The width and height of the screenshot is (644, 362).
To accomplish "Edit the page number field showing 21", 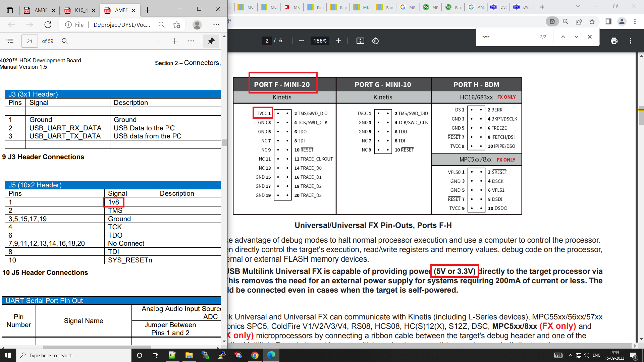I will tap(30, 41).
